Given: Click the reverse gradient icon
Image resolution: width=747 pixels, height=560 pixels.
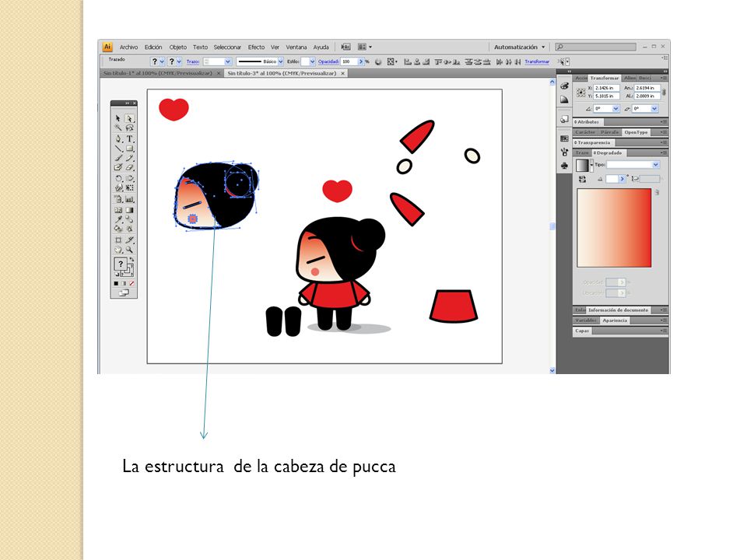Looking at the screenshot, I should [x=582, y=179].
